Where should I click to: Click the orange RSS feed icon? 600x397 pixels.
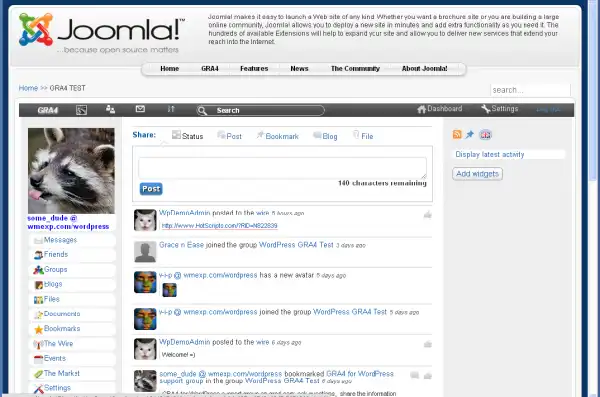(457, 134)
